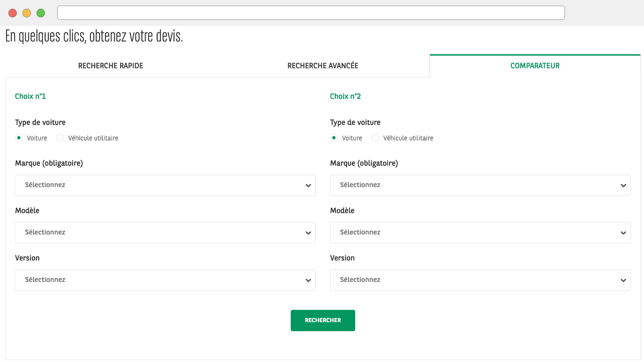The width and height of the screenshot is (644, 362).
Task: Select Voiture radio for Choix n°2
Action: 334,138
